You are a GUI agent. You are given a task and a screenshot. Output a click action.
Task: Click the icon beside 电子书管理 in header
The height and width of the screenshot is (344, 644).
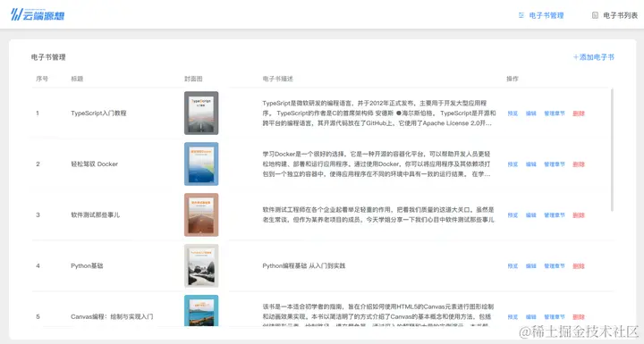(521, 15)
